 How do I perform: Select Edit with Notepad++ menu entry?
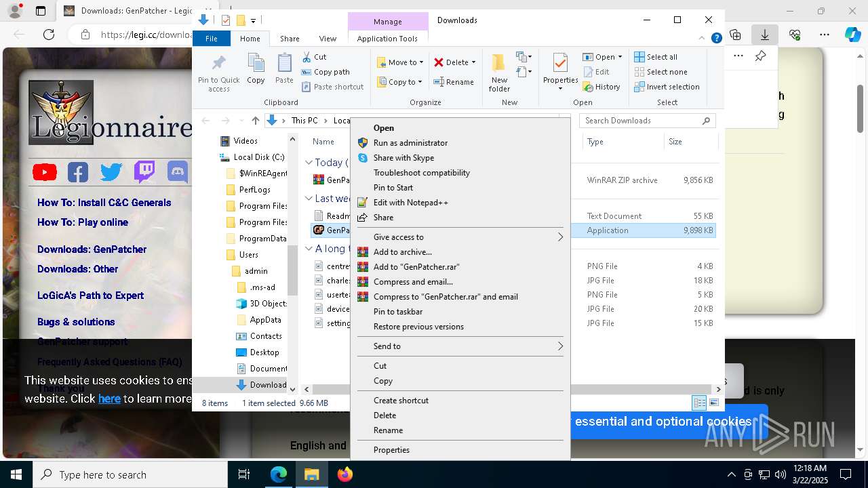(x=460, y=203)
